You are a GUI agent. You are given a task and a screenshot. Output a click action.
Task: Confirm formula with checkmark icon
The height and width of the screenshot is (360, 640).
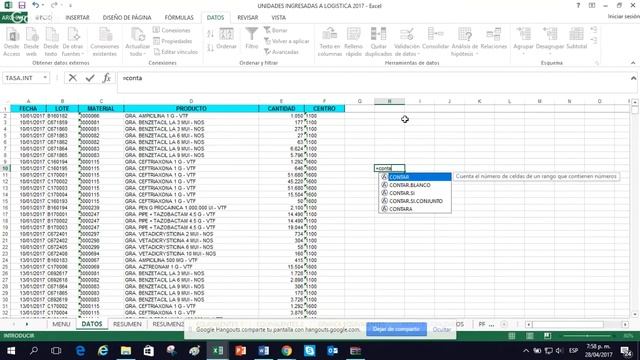pyautogui.click(x=90, y=78)
